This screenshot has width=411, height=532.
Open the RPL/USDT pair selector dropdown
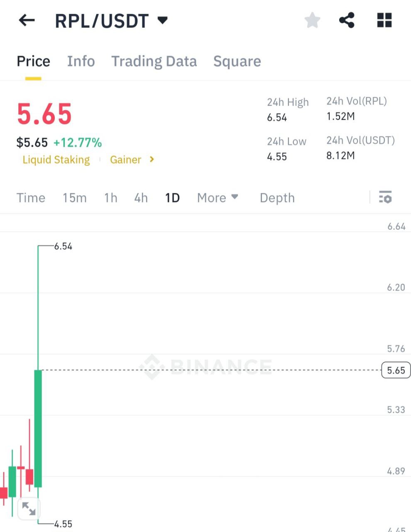click(x=111, y=21)
